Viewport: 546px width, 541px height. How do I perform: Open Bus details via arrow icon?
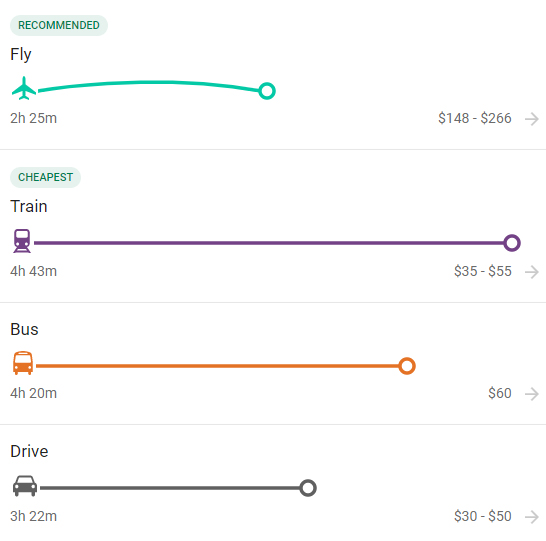(532, 394)
